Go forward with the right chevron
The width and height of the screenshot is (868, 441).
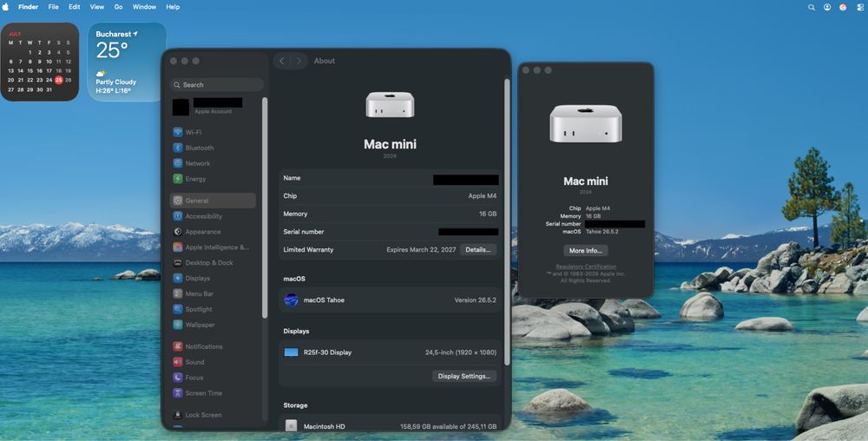[x=299, y=61]
